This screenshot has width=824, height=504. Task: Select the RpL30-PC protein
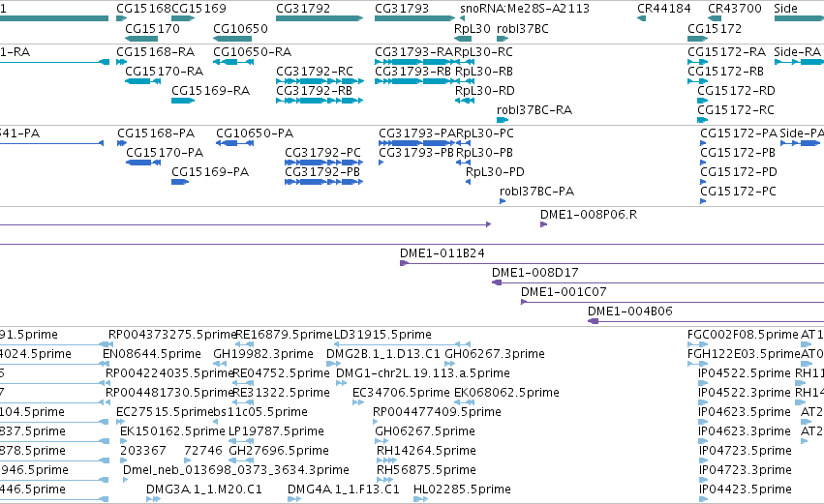pyautogui.click(x=464, y=143)
